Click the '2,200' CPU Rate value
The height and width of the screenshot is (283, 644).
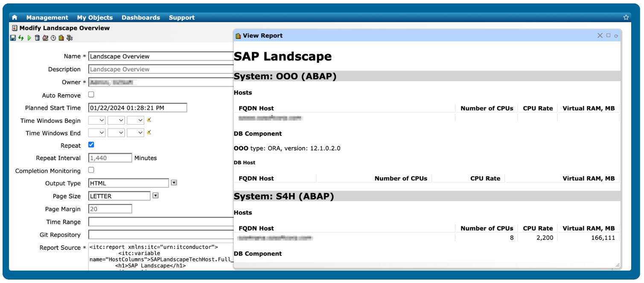pyautogui.click(x=545, y=237)
